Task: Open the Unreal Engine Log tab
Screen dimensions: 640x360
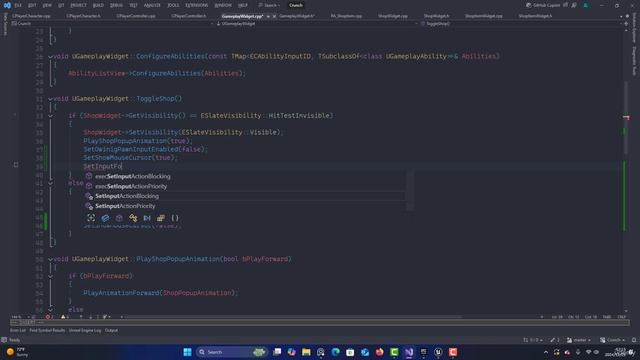Action: pos(85,330)
